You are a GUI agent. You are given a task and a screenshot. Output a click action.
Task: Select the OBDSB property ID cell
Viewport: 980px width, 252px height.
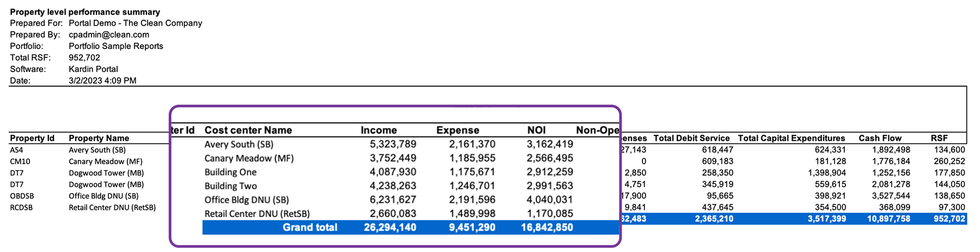pyautogui.click(x=22, y=196)
